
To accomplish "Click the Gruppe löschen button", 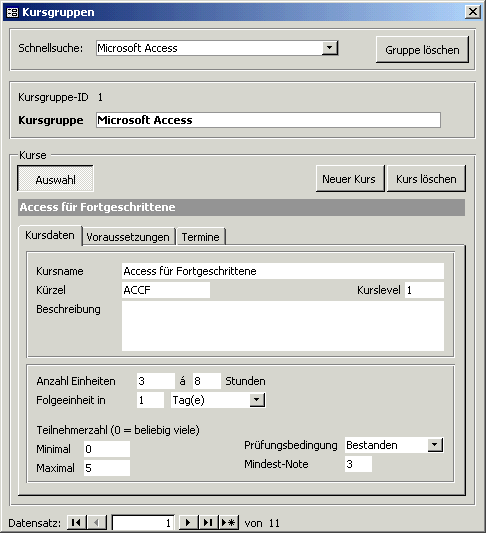I will [422, 50].
